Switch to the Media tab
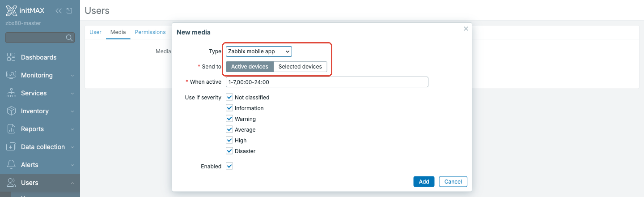Viewport: 644px width, 197px height. pyautogui.click(x=118, y=32)
